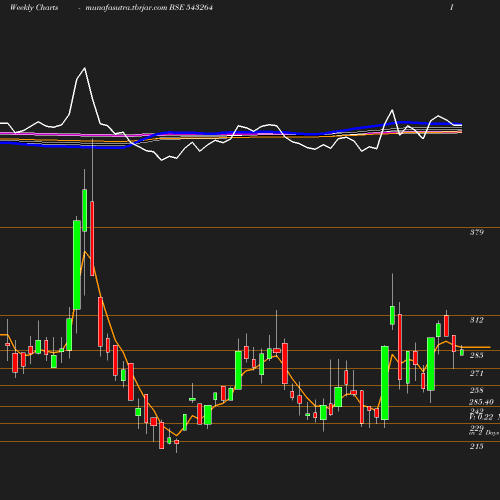Click the 285 price level label
The image size is (500, 500).
tap(477, 356)
